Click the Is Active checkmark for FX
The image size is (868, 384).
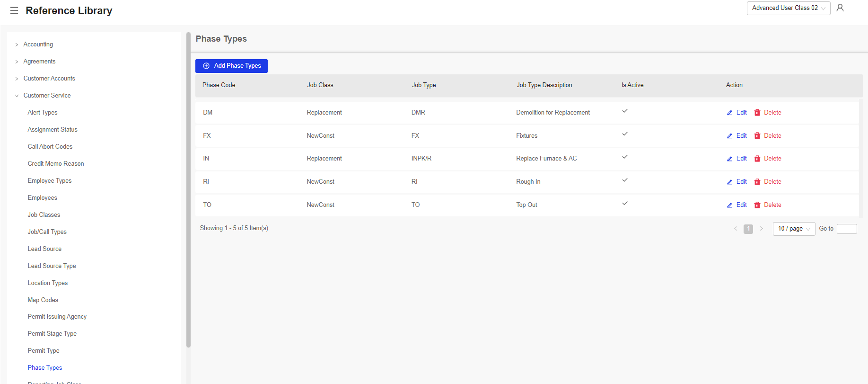(x=625, y=134)
